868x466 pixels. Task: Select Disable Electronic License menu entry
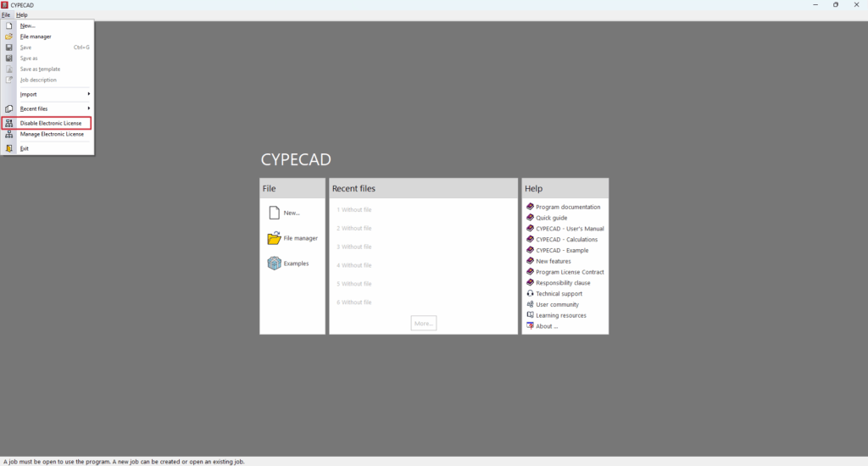pyautogui.click(x=51, y=123)
